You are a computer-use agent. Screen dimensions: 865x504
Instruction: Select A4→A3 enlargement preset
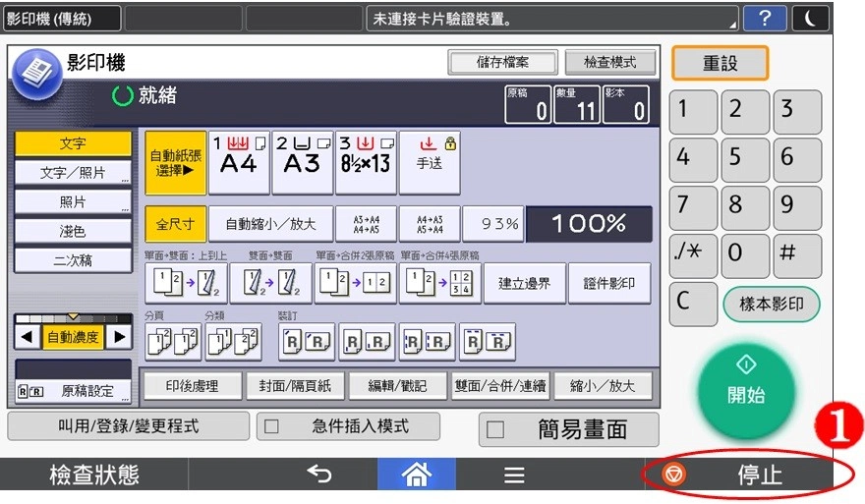click(430, 224)
